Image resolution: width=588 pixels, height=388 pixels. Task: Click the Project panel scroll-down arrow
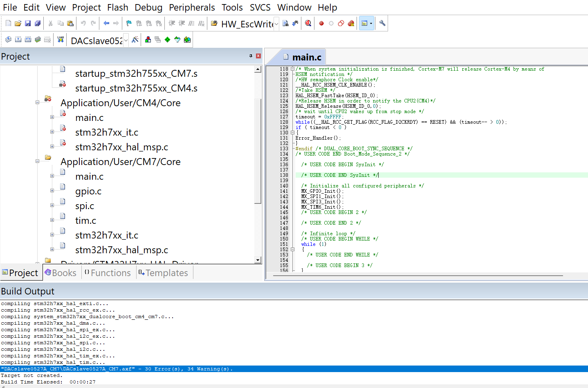pyautogui.click(x=258, y=260)
